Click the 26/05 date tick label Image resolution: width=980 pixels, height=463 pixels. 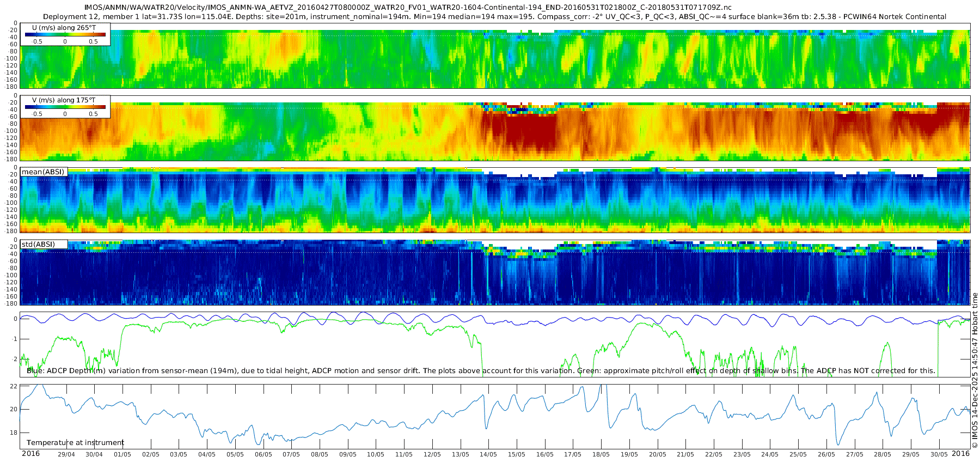click(x=826, y=455)
